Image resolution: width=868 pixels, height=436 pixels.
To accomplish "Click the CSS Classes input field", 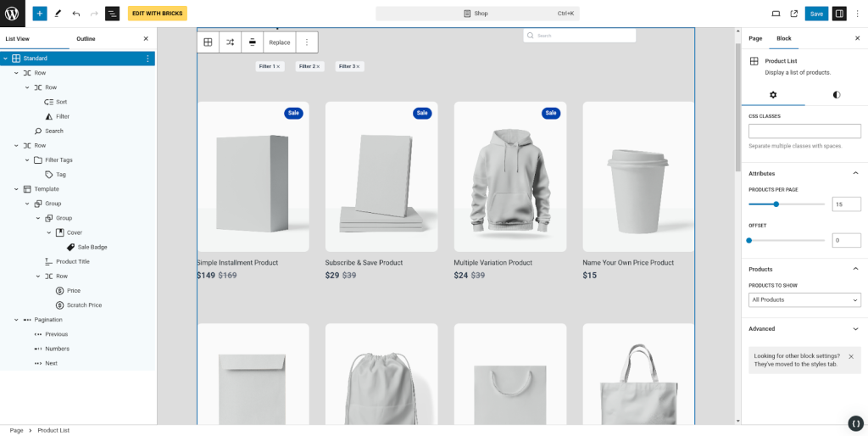I will coord(804,131).
